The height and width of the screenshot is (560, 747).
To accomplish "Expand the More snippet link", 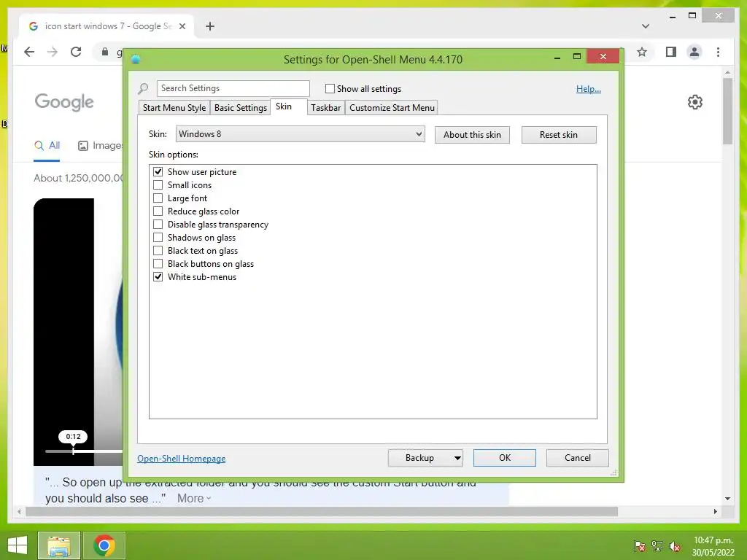I will 194,498.
